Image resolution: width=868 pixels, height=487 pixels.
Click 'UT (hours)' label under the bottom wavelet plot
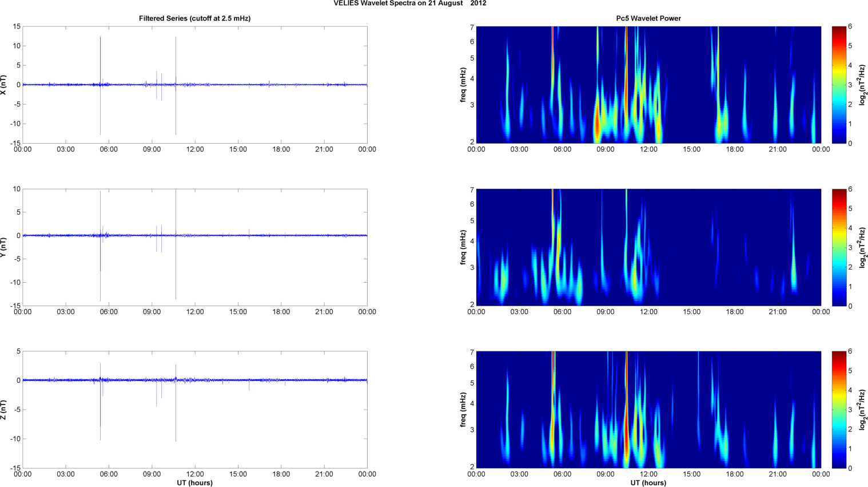click(x=648, y=483)
